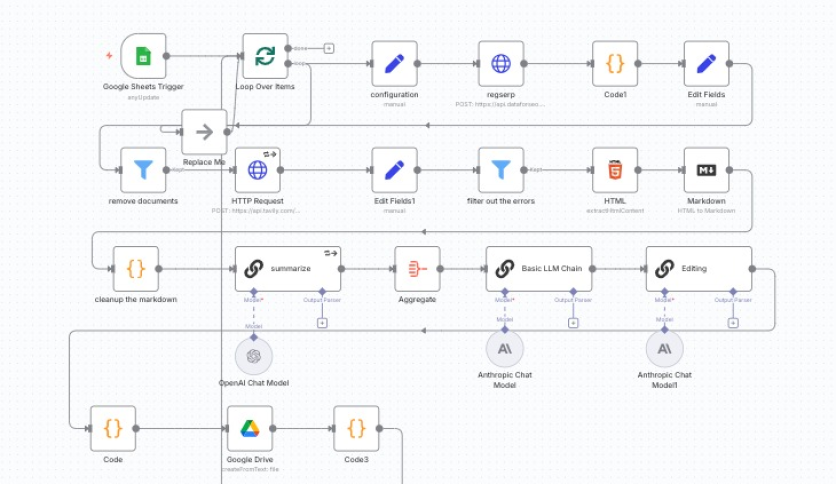Viewport: 836px width, 484px height.
Task: Select the bottom-row Code node
Action: pyautogui.click(x=112, y=428)
